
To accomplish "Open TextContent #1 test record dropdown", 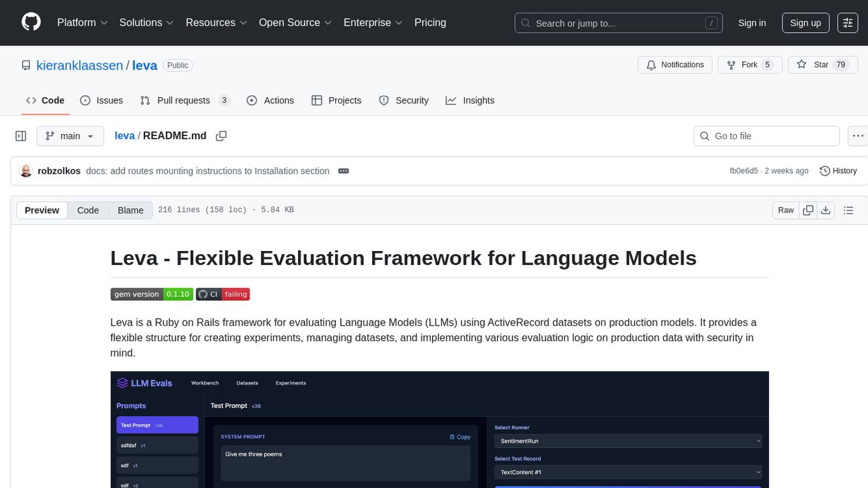I will (x=628, y=472).
